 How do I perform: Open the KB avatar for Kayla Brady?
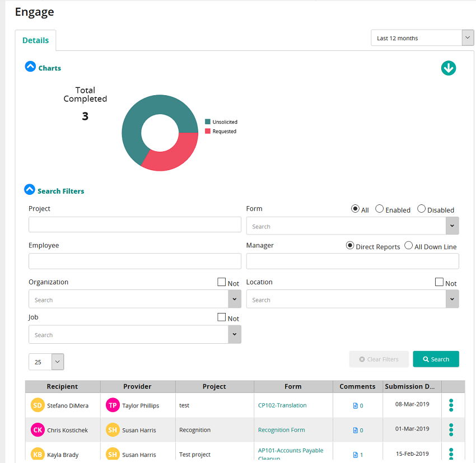tap(38, 454)
